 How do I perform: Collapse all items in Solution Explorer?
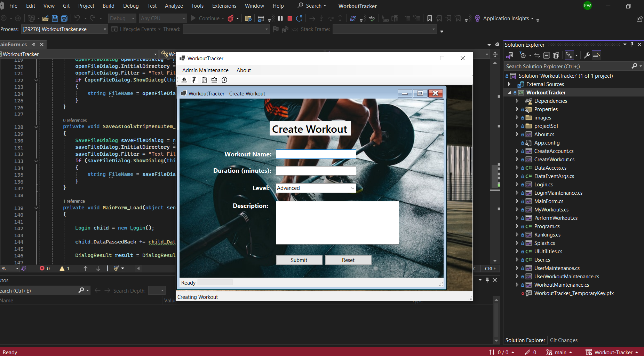pyautogui.click(x=547, y=55)
